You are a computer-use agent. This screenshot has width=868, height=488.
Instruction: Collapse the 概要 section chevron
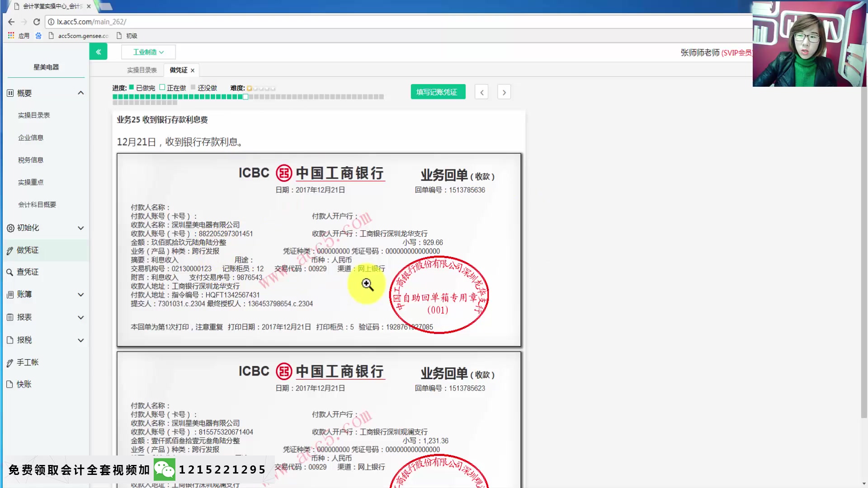pos(81,93)
